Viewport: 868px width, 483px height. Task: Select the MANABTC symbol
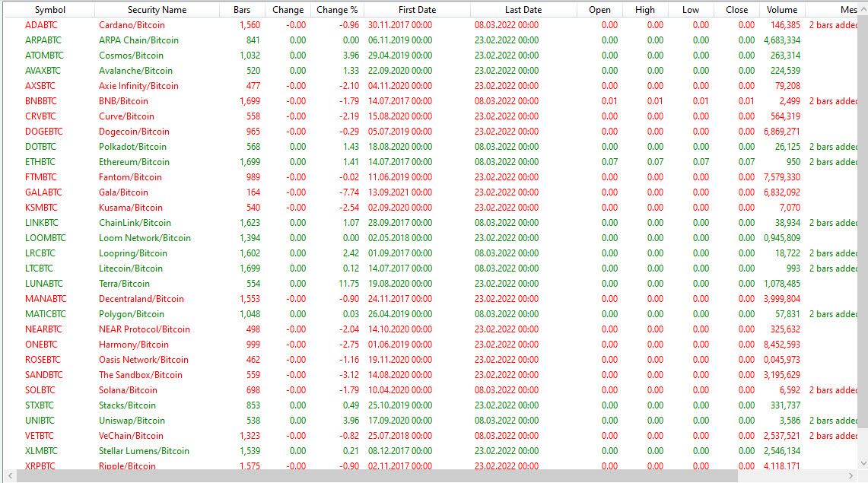46,299
